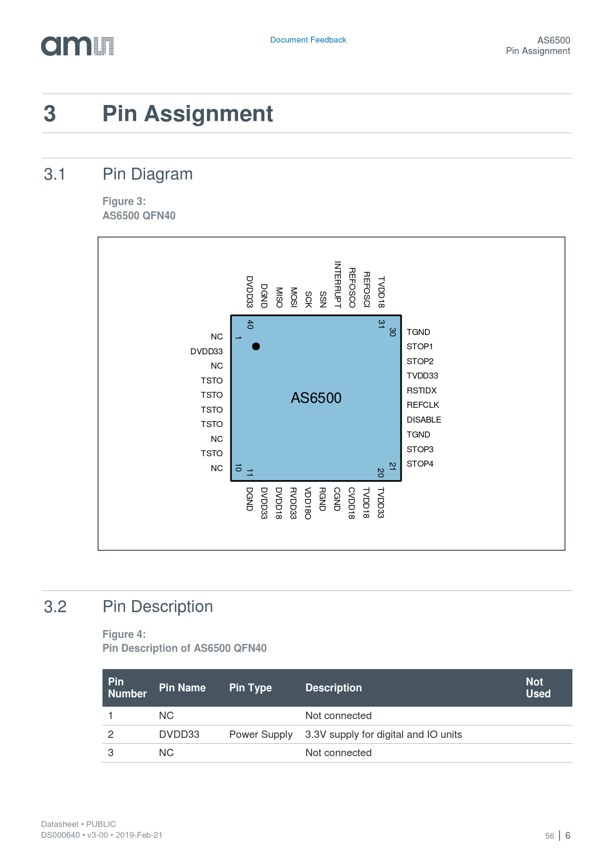Select the Pin Assignment section heading
614x868 pixels.
(187, 114)
